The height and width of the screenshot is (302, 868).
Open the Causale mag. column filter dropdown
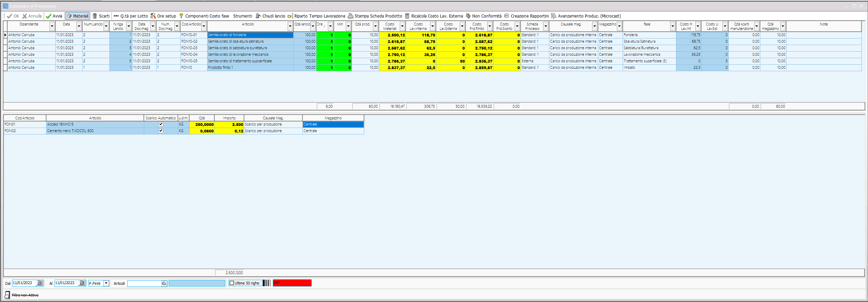[594, 26]
